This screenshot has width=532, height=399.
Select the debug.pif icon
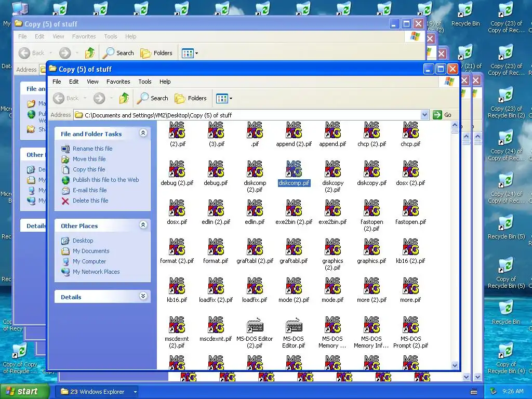tap(216, 169)
